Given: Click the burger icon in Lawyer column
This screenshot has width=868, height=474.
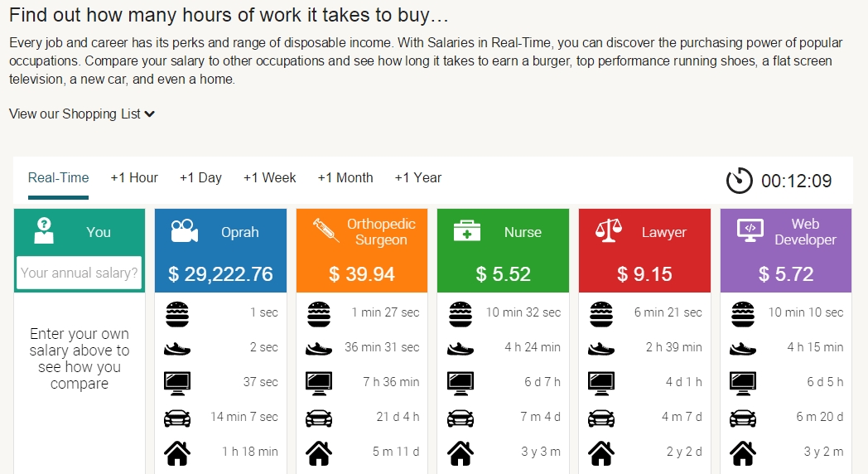Looking at the screenshot, I should point(601,314).
